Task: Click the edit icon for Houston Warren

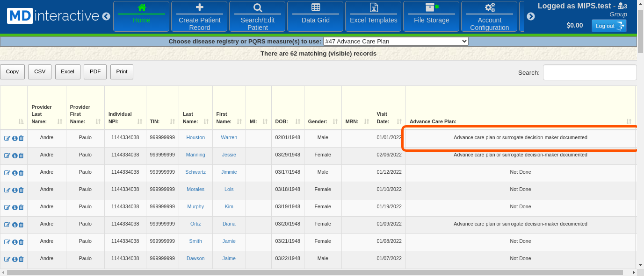Action: [7, 138]
